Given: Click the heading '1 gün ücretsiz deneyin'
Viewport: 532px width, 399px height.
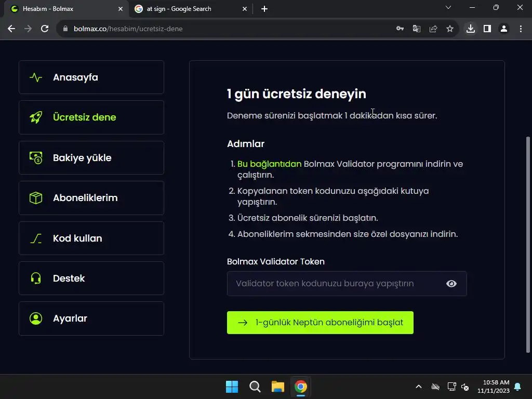Looking at the screenshot, I should coord(296,94).
